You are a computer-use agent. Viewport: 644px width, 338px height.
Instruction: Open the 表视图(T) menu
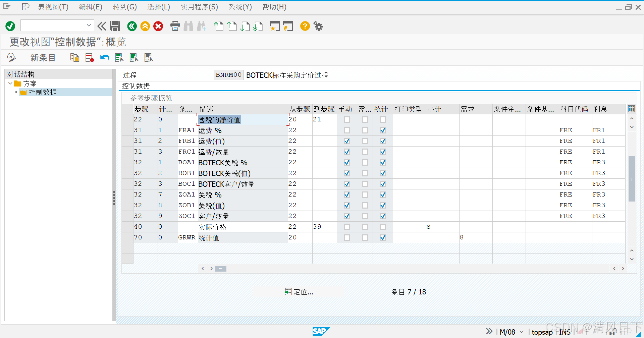pyautogui.click(x=53, y=7)
